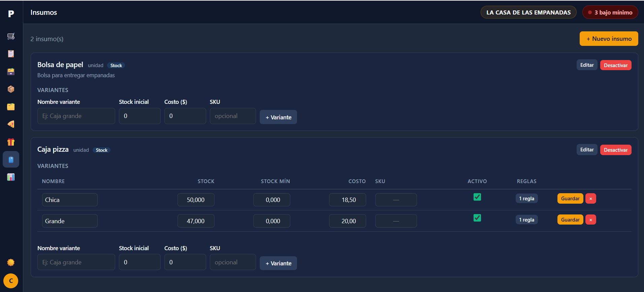Click the Stock field of Grande variant
Image resolution: width=644 pixels, height=292 pixels.
coord(196,221)
